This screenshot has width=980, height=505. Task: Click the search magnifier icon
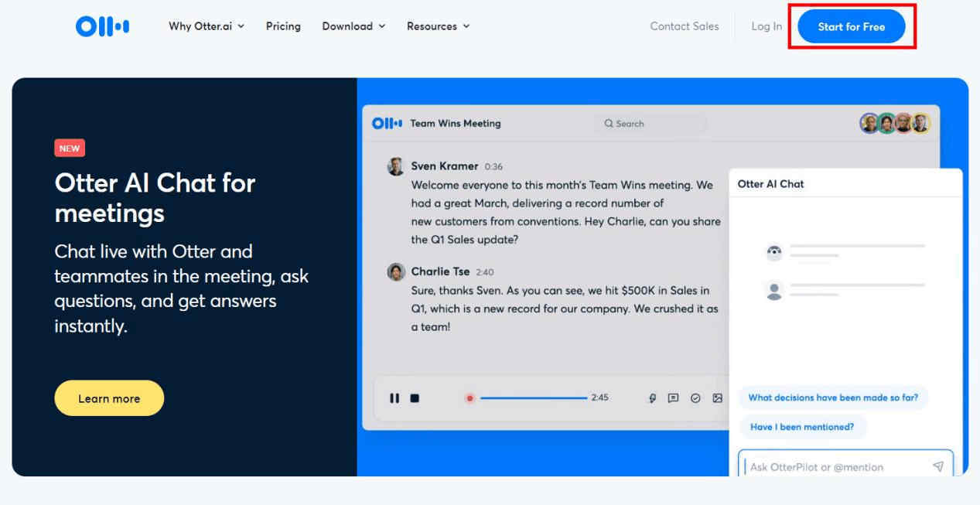(x=609, y=124)
